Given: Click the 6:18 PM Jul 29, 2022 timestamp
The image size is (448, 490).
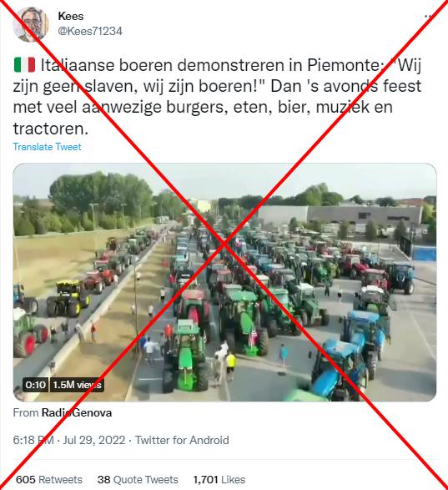Looking at the screenshot, I should pos(69,440).
